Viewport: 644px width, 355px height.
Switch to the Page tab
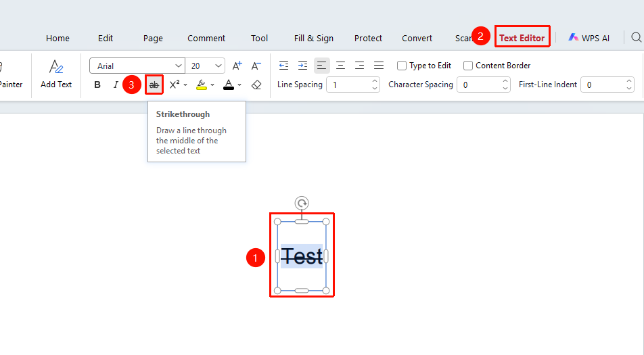[153, 38]
